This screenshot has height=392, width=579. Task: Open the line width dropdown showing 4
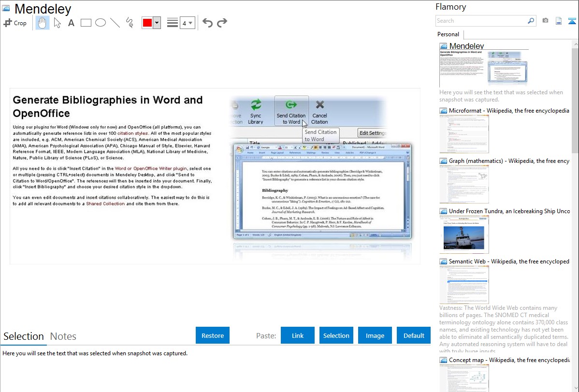187,23
